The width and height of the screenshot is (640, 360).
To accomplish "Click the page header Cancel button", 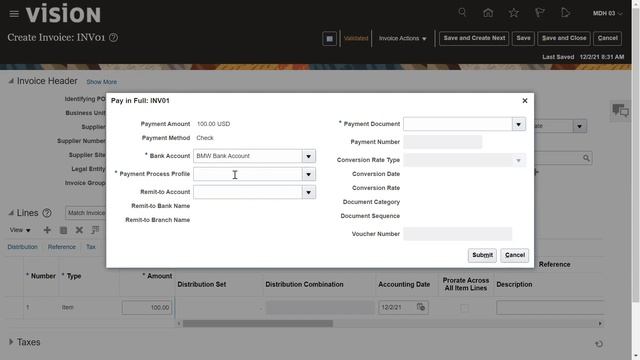I will (x=607, y=38).
